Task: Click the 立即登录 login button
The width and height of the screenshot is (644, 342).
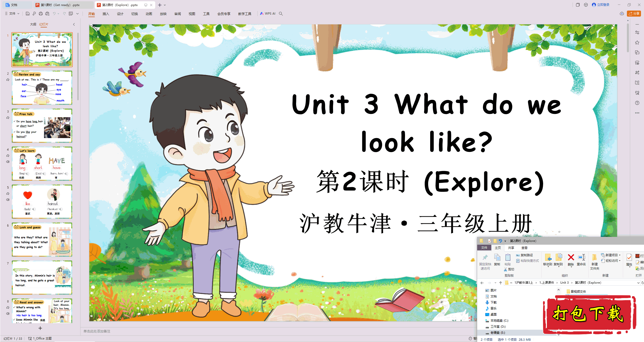Action: (x=601, y=5)
